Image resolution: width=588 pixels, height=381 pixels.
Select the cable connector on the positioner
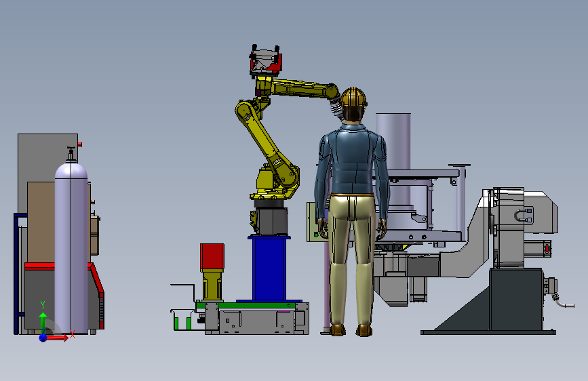550,286
